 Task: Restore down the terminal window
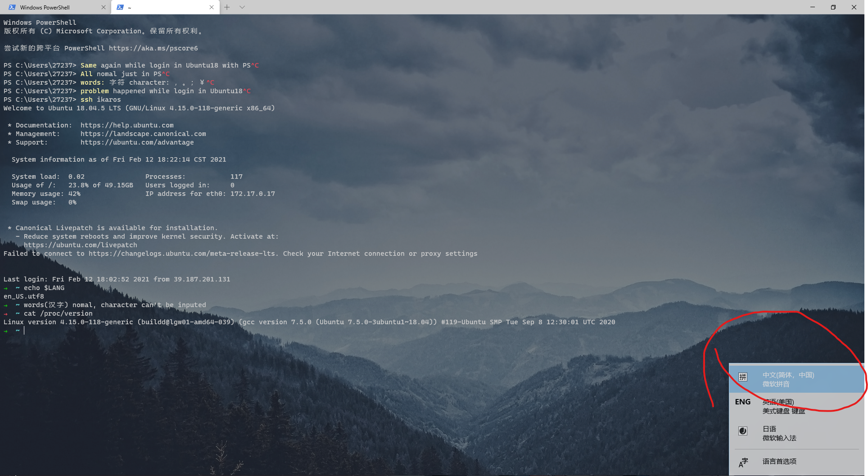(833, 7)
